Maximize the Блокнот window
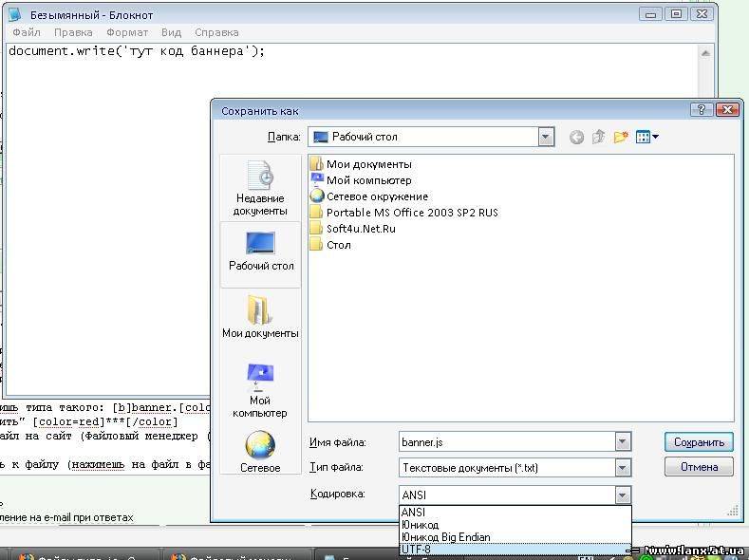 point(676,14)
